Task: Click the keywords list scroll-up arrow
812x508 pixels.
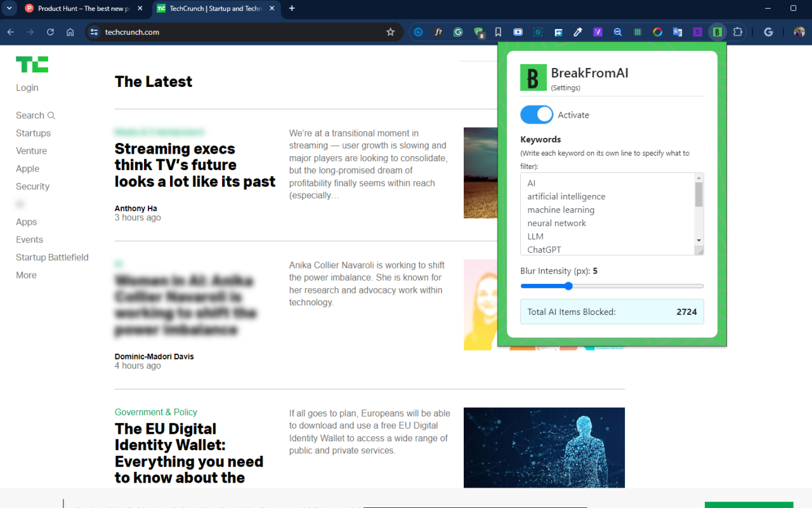Action: click(x=699, y=177)
